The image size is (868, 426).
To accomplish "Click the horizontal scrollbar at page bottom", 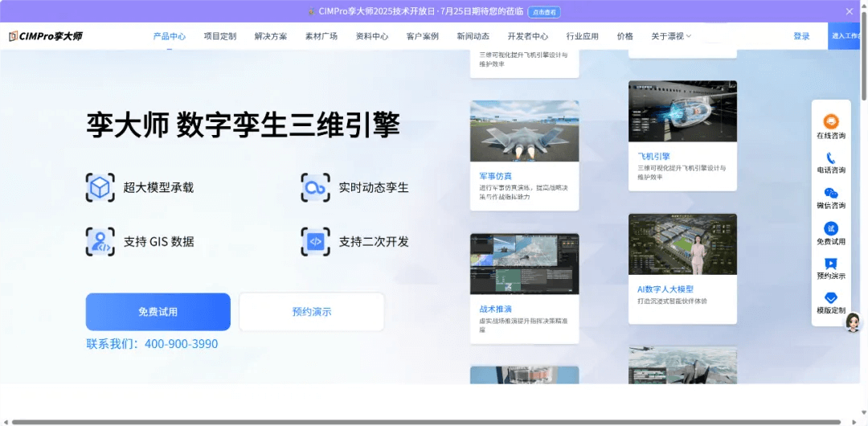I will (x=425, y=422).
